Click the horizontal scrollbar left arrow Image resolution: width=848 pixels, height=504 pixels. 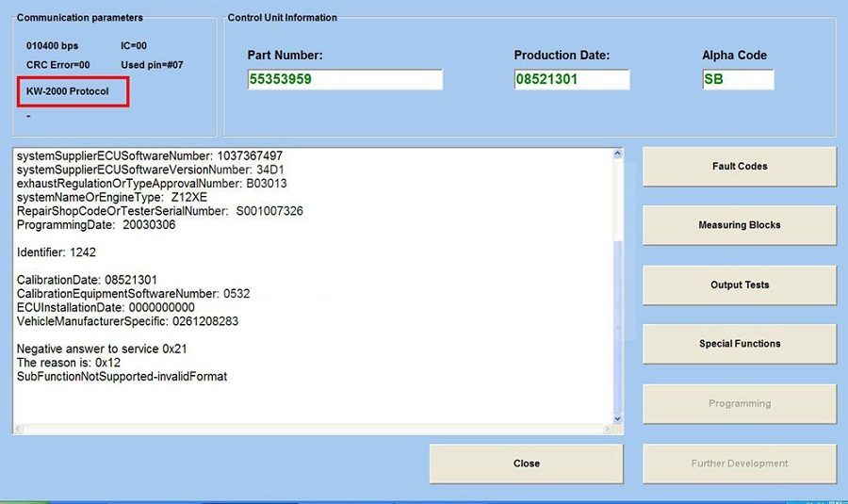tap(20, 430)
